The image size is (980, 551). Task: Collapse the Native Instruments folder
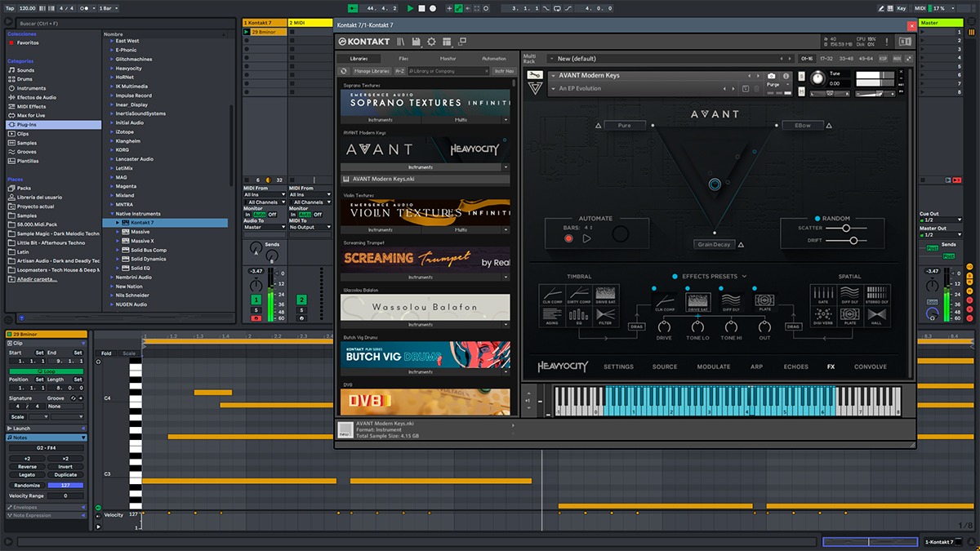[113, 214]
